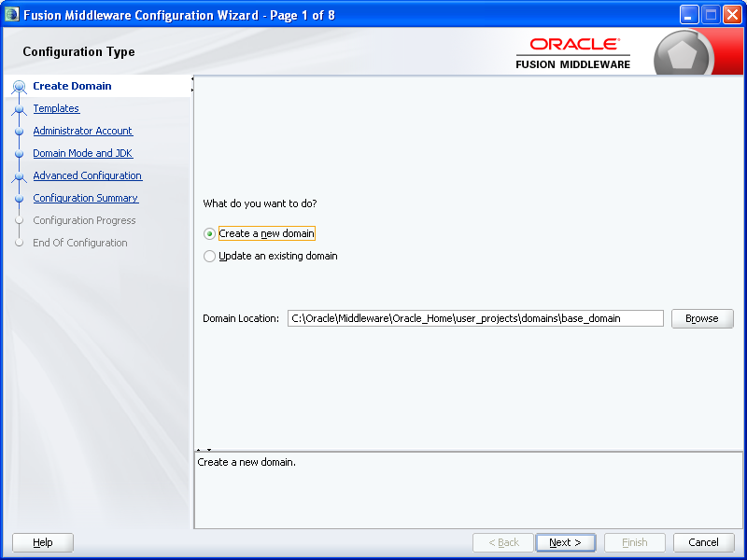Click the End Of Configuration step circle
Image resolution: width=747 pixels, height=560 pixels.
pos(20,243)
